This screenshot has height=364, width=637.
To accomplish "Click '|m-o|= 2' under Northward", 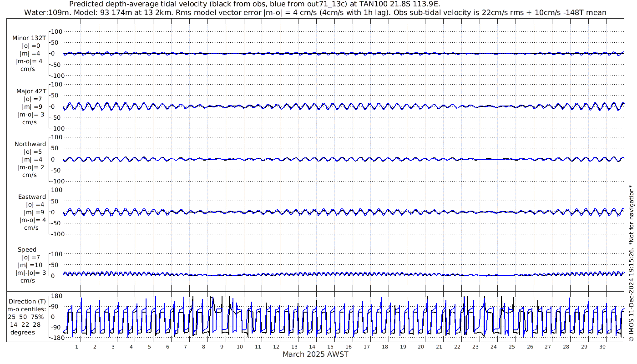I will 31,167.
